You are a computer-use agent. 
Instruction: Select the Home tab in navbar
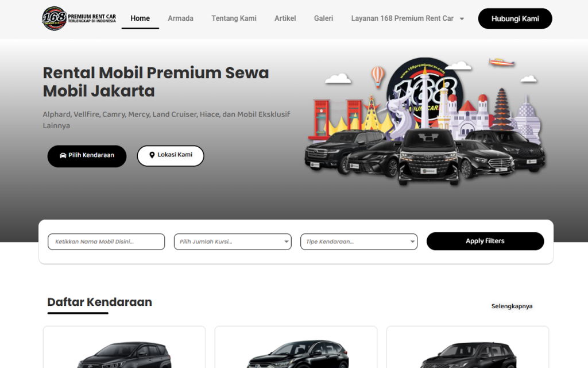[x=140, y=18]
